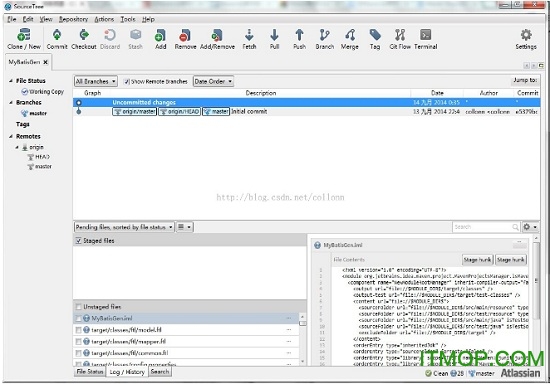The height and width of the screenshot is (384, 550).
Task: Select master under Branches in sidebar
Action: tap(34, 113)
